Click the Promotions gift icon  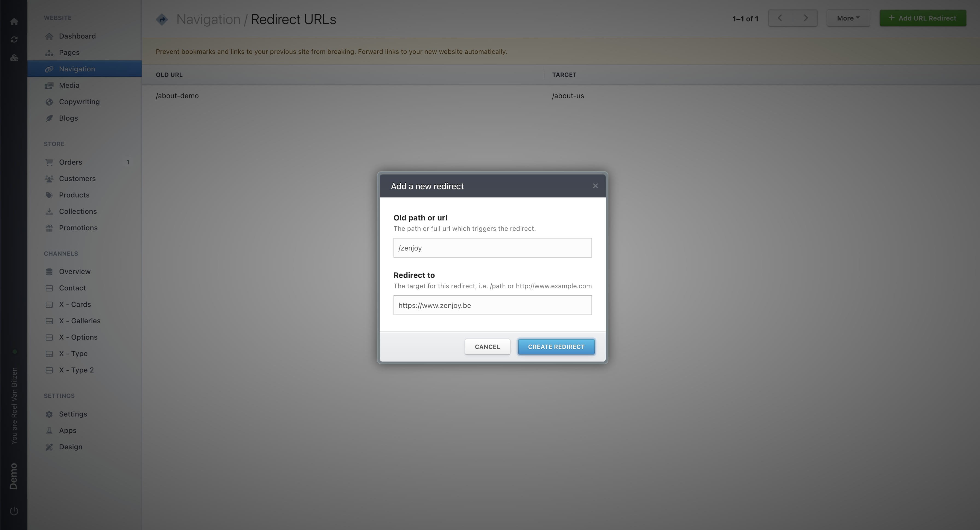49,228
